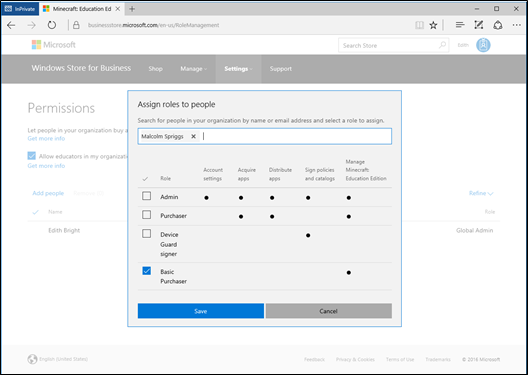Uncheck the Basic Purchaser role checkbox
529x376 pixels.
point(146,271)
